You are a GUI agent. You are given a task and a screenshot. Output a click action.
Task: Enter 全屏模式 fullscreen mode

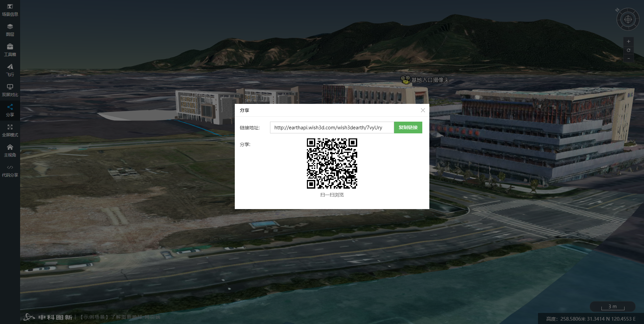coord(10,131)
